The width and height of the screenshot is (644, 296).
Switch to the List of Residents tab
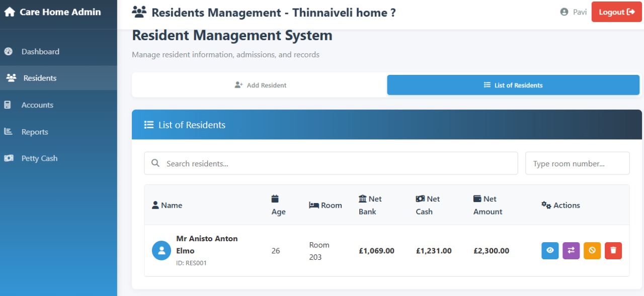point(513,85)
